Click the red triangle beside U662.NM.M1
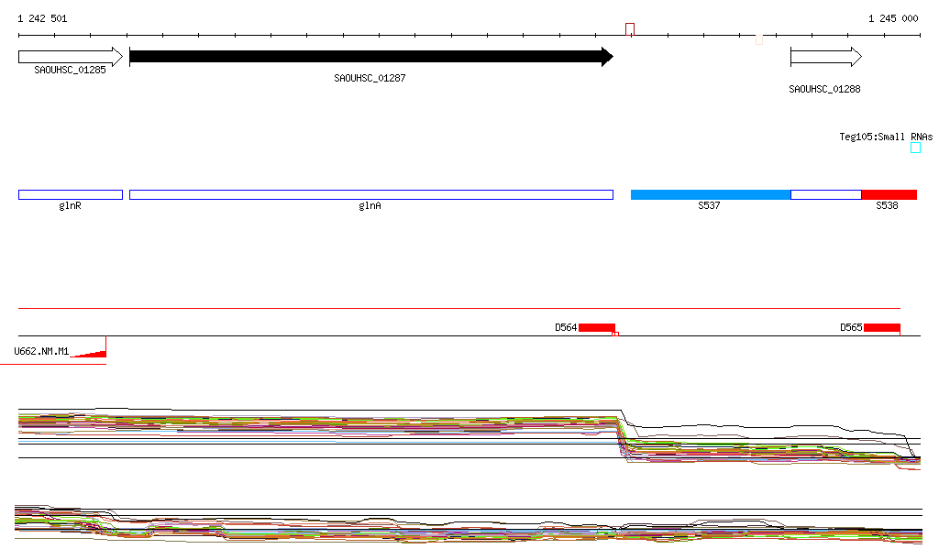 [91, 352]
